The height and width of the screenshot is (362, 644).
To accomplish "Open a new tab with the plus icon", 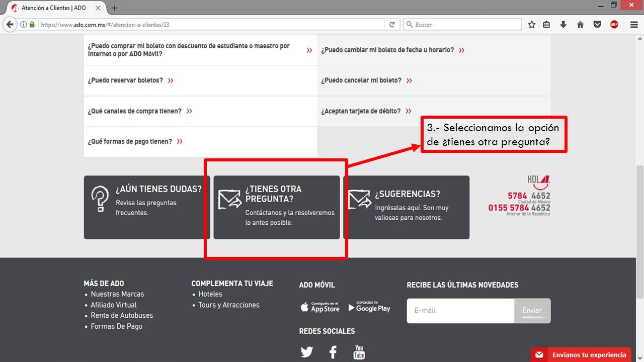I will pos(115,8).
